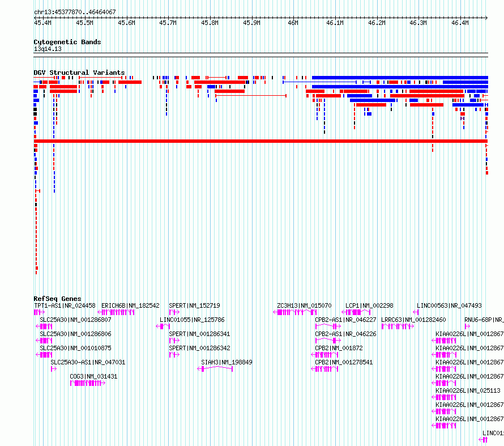This screenshot has height=446, width=504.
Task: Click the SLC25A30|NM_001286806 transcript label
Action: 75,334
